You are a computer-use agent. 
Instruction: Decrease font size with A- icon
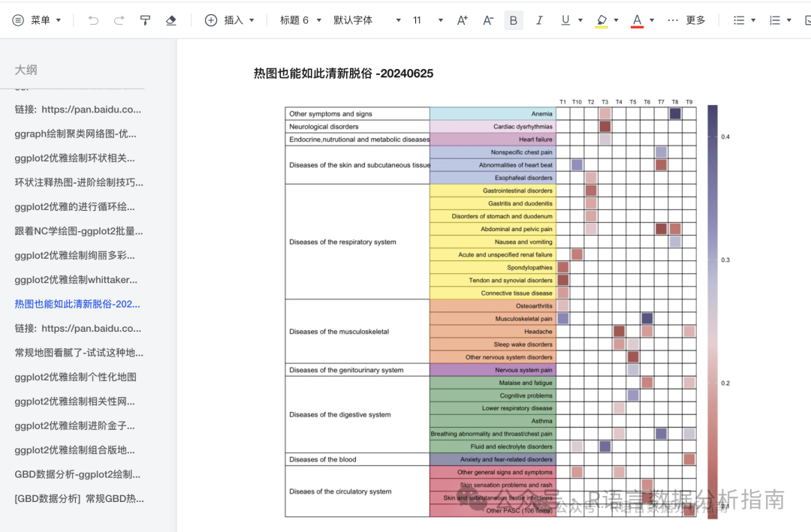[488, 20]
